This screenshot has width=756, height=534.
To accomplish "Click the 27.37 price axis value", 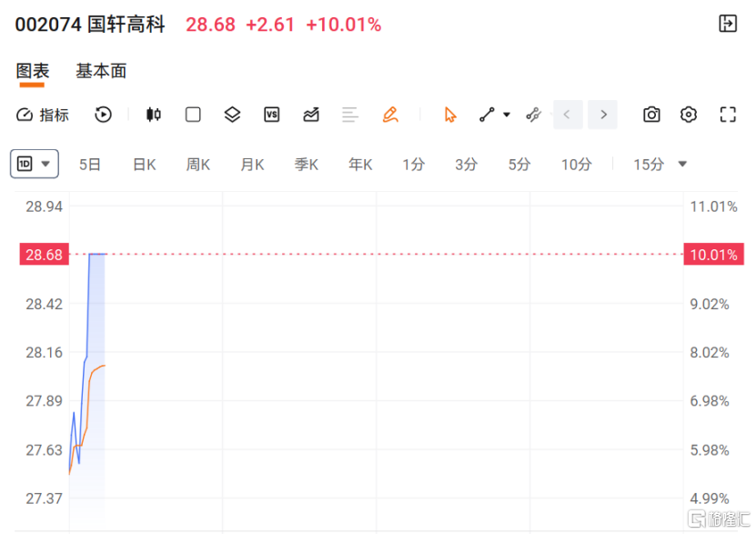I will tap(44, 498).
